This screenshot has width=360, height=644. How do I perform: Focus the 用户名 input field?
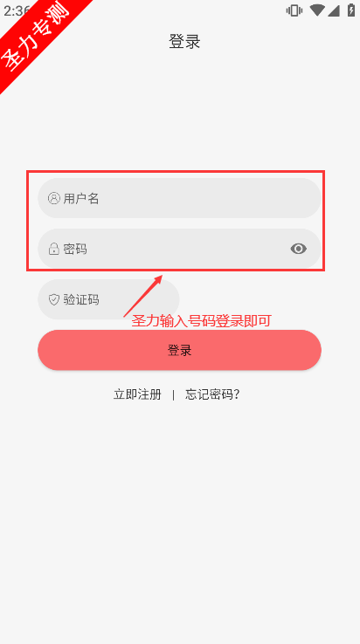tap(179, 198)
